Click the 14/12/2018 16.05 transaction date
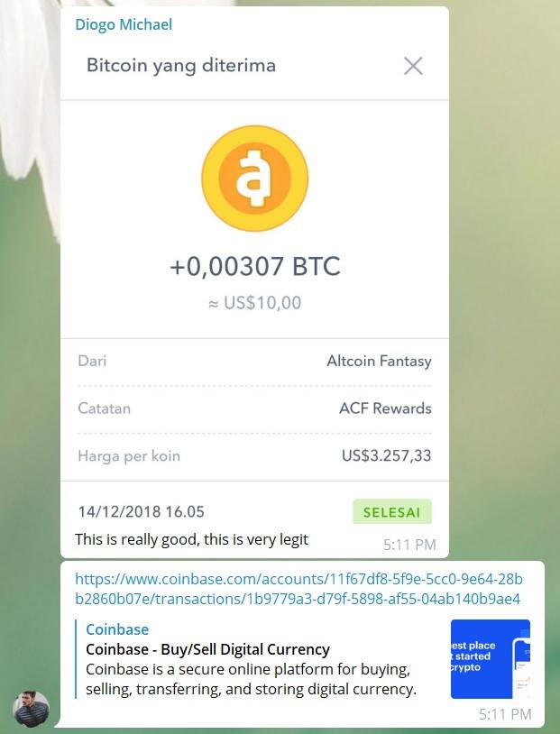Viewport: 560px width, 734px height. 141,511
